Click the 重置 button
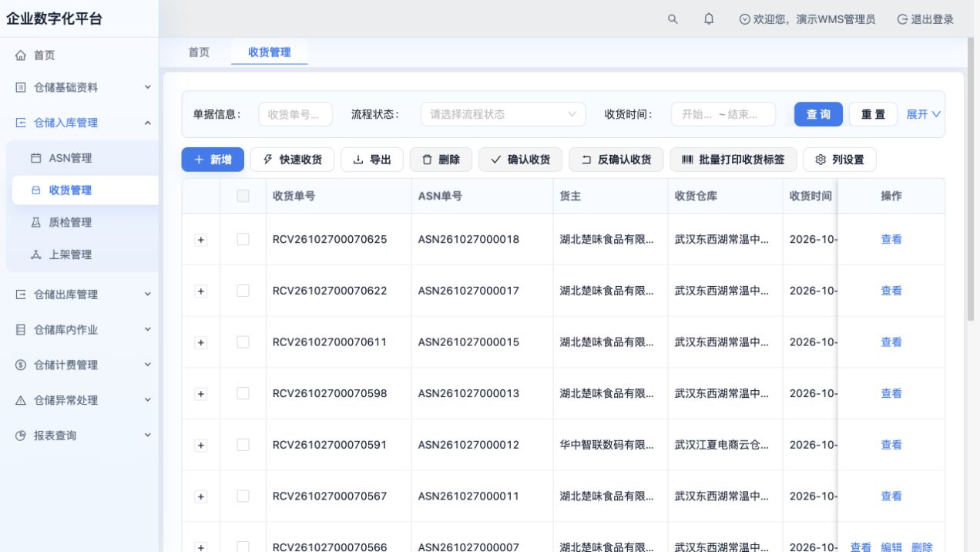The height and width of the screenshot is (552, 980). click(x=874, y=115)
